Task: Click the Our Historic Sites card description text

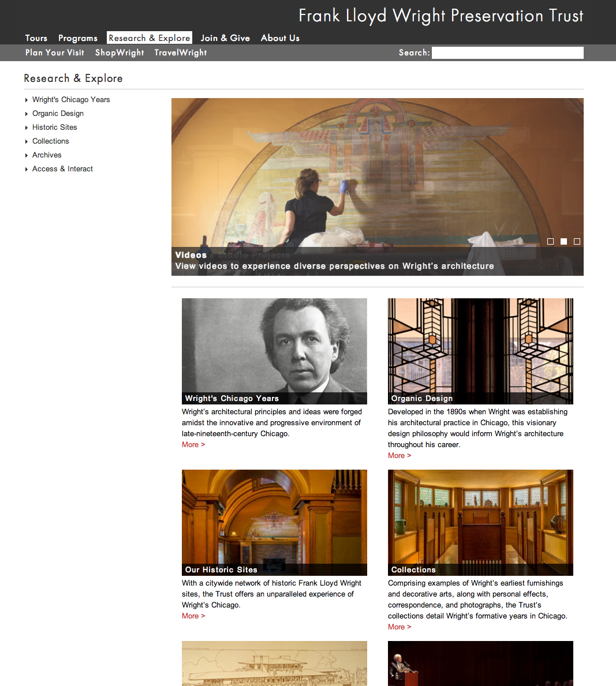Action: point(271,594)
